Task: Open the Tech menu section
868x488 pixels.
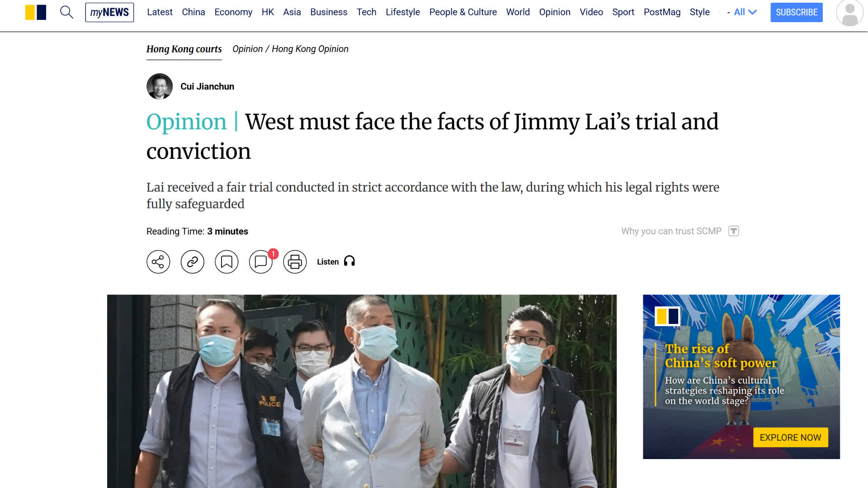Action: pos(366,12)
